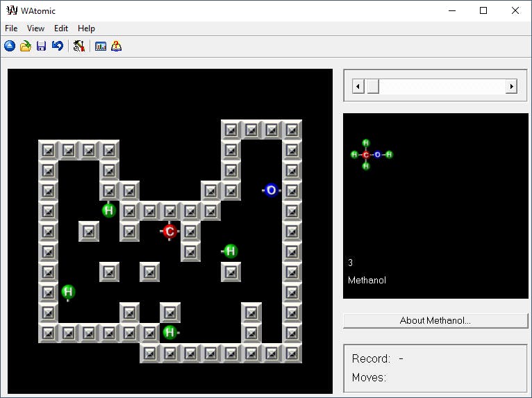
Task: Show high scores chart icon
Action: (101, 46)
